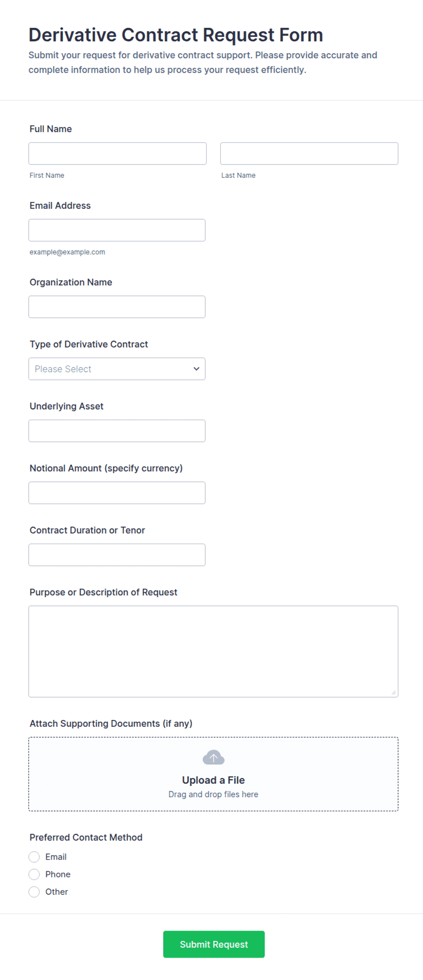423x980 pixels.
Task: Click the Contract Duration or Tenor field
Action: click(117, 555)
